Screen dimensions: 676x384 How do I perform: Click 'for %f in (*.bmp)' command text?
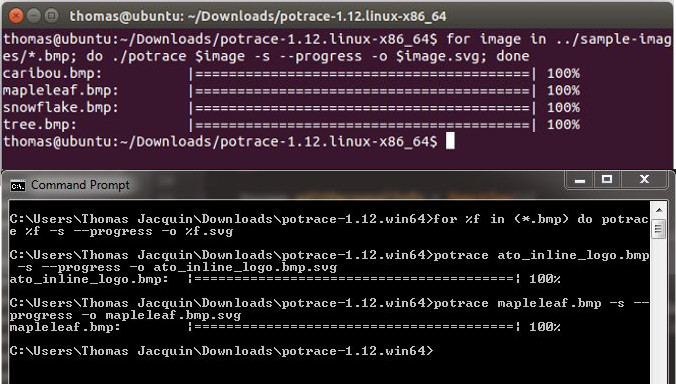(501, 219)
